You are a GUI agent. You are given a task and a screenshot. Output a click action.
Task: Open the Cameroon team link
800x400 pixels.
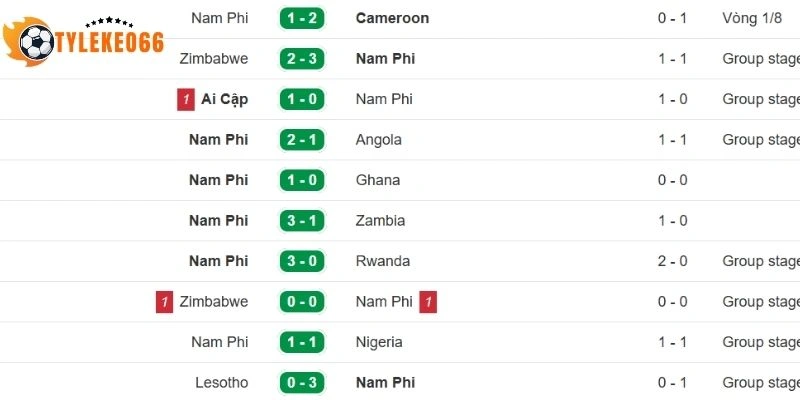point(392,18)
